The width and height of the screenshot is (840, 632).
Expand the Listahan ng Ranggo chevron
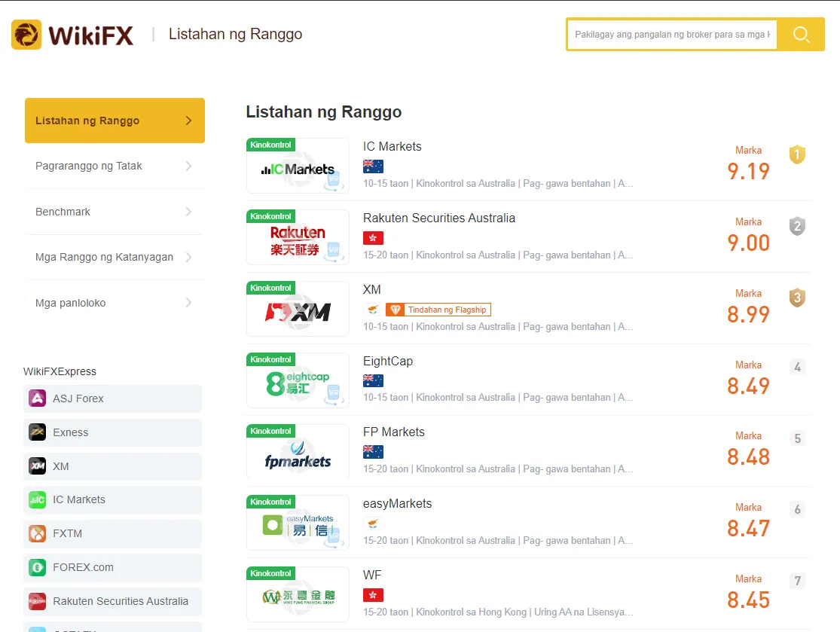tap(188, 121)
